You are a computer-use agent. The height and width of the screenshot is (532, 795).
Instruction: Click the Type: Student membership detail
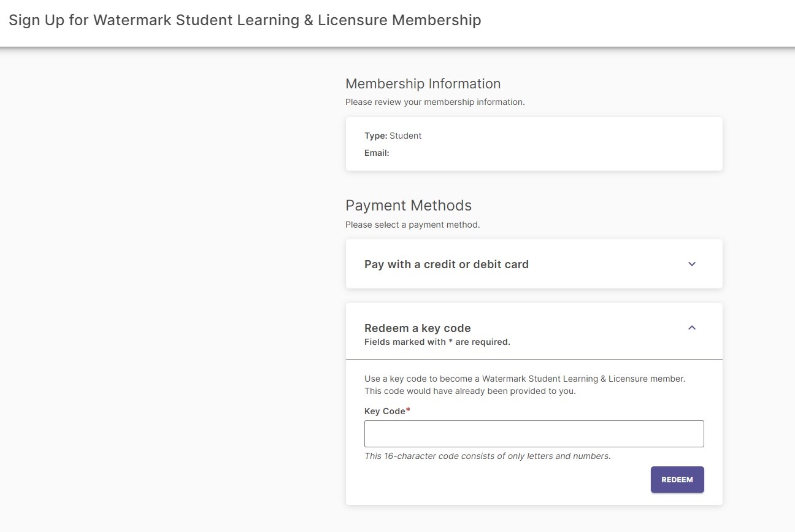(x=393, y=136)
